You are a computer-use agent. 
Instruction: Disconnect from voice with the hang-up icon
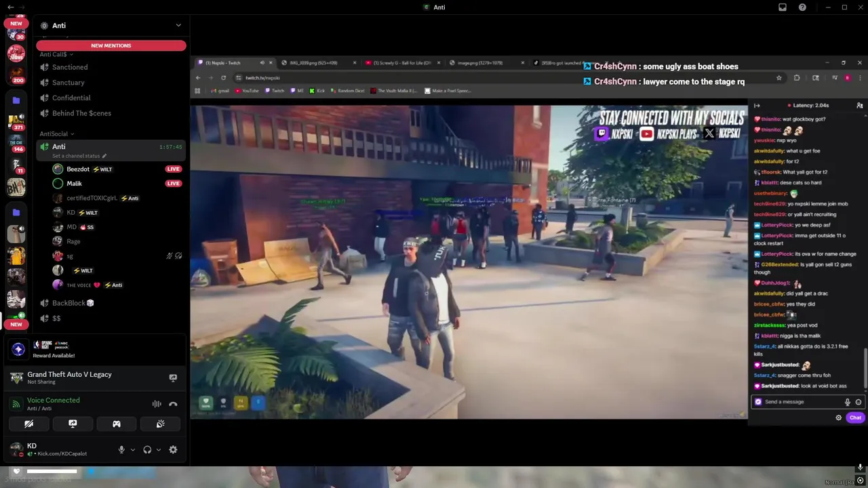(173, 404)
